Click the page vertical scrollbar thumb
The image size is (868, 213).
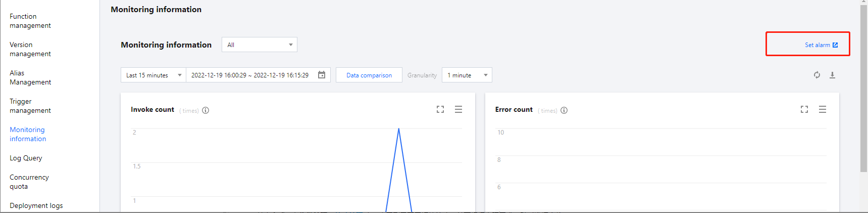864,89
